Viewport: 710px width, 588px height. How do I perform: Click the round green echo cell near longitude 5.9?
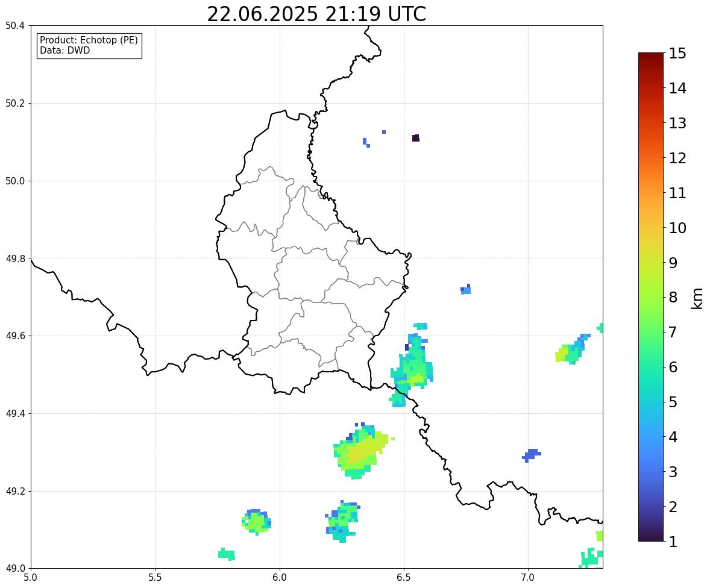tap(256, 522)
